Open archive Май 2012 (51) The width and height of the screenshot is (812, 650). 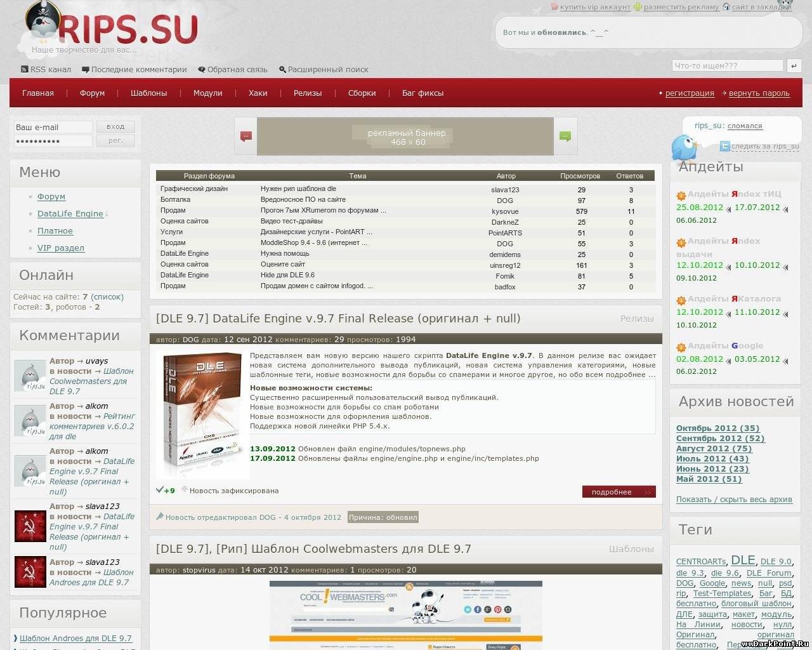click(709, 479)
